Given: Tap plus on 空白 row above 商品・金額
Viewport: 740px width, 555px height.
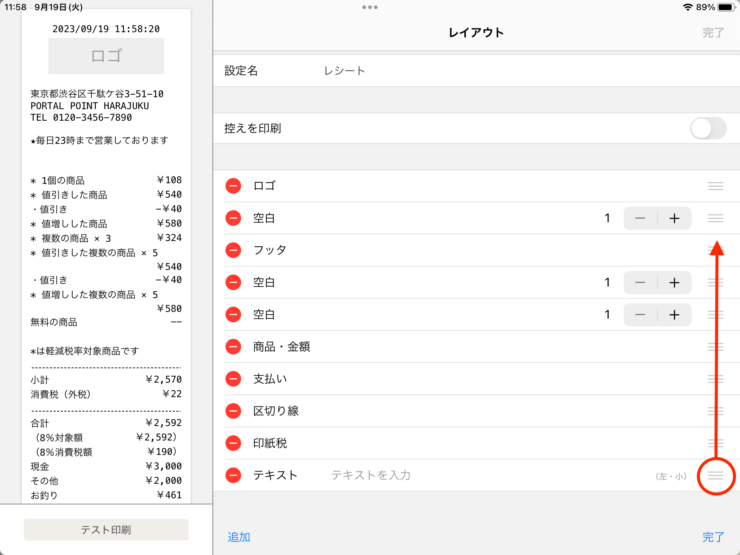Looking at the screenshot, I should click(674, 314).
